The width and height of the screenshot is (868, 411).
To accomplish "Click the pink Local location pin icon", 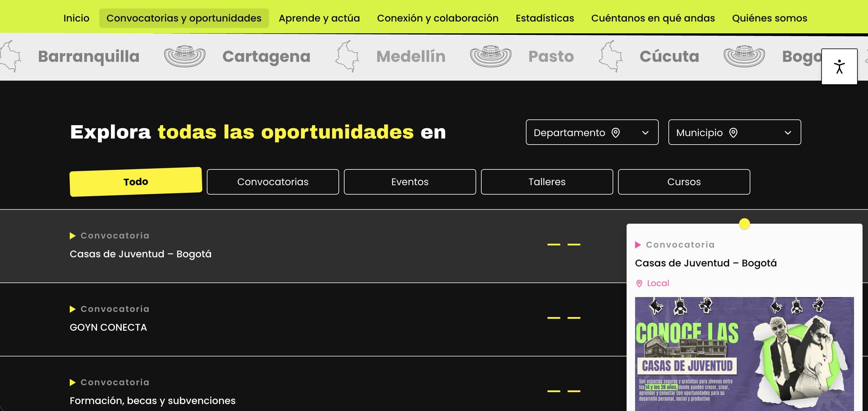I will pos(639,283).
